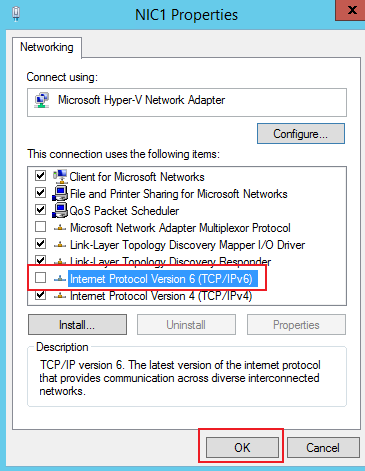Dismiss the dialog with Cancel
This screenshot has height=471, width=365.
[x=323, y=448]
